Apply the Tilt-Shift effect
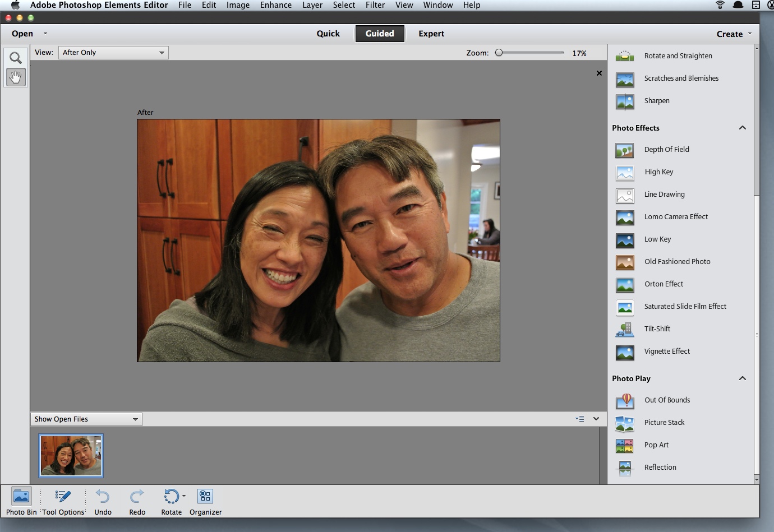Screen dimensions: 774x532 pyautogui.click(x=657, y=329)
